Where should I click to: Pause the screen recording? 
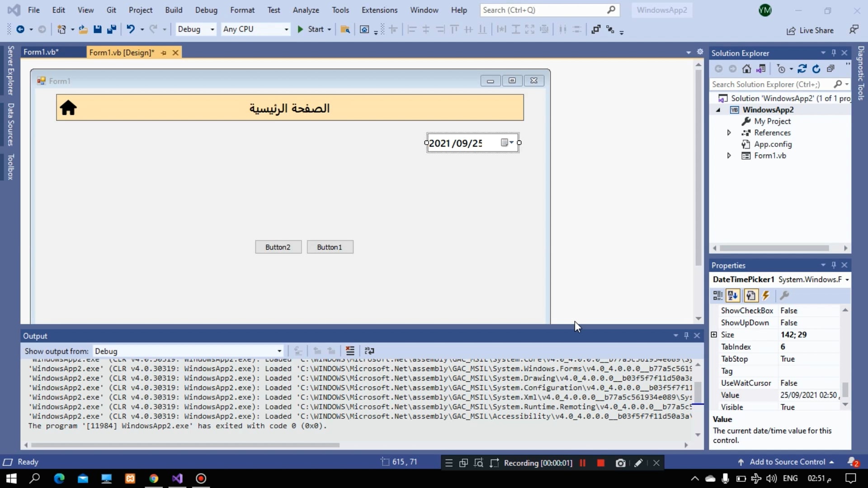tap(583, 463)
